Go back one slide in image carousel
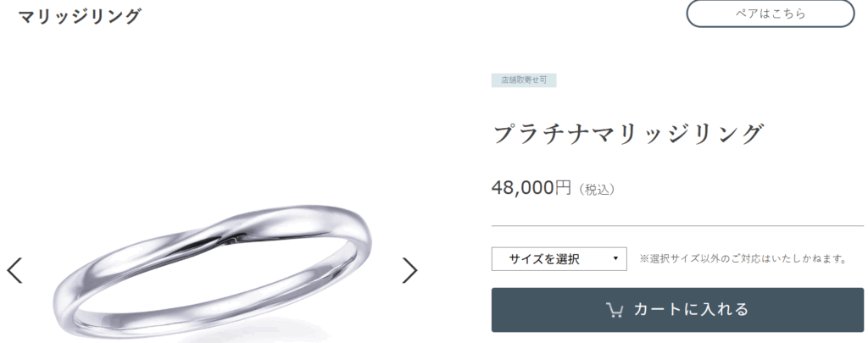 pos(14,270)
